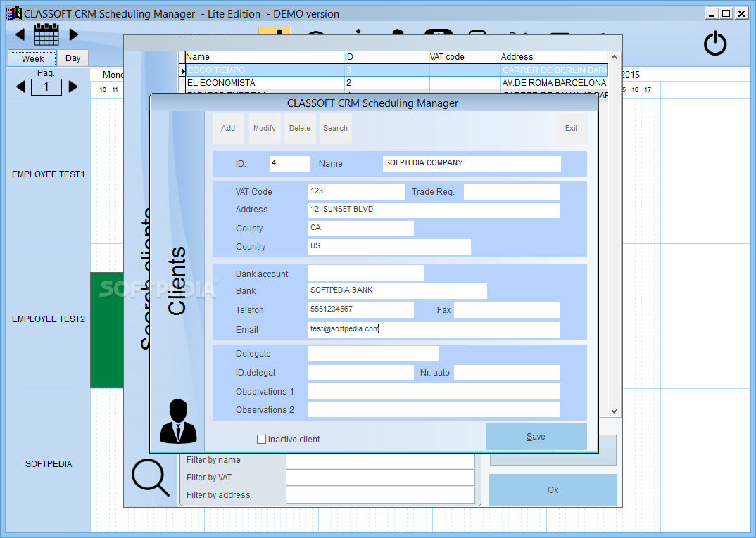The image size is (756, 538).
Task: Click the Country field
Action: pyautogui.click(x=389, y=247)
